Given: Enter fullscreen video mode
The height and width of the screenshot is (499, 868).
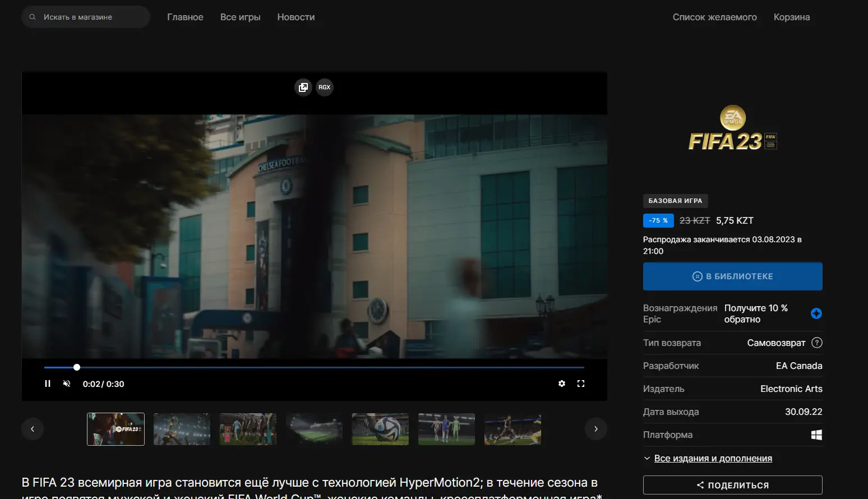Looking at the screenshot, I should tap(581, 384).
